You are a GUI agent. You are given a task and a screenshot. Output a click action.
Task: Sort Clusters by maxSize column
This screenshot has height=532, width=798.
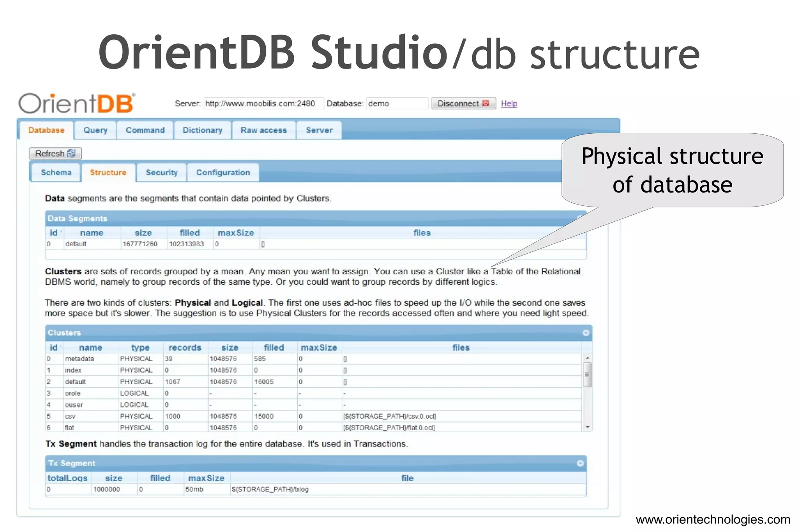[319, 348]
